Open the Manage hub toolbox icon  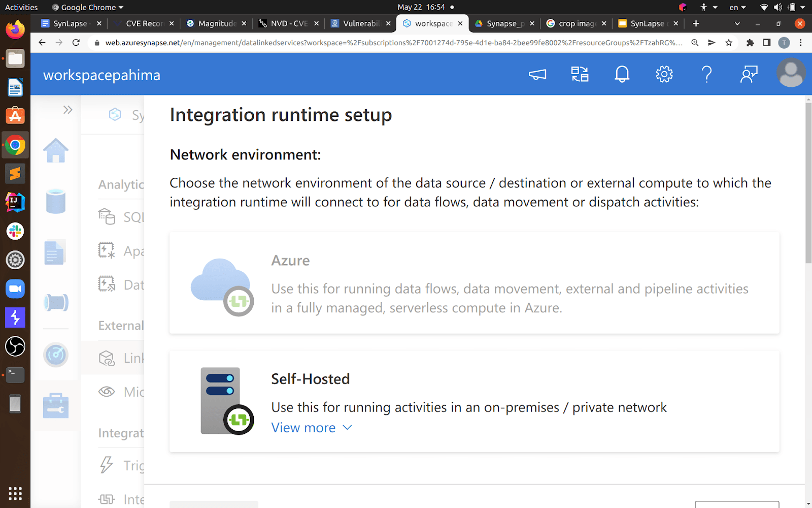coord(56,405)
